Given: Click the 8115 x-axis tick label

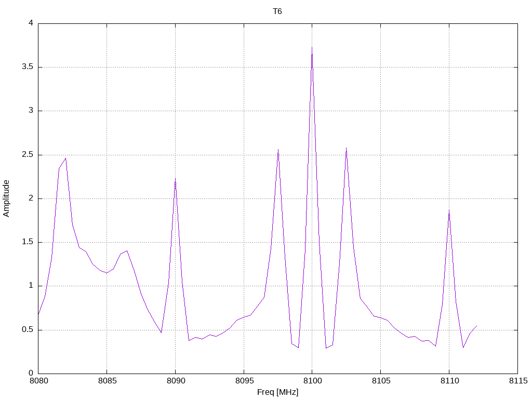Looking at the screenshot, I should pyautogui.click(x=518, y=381).
